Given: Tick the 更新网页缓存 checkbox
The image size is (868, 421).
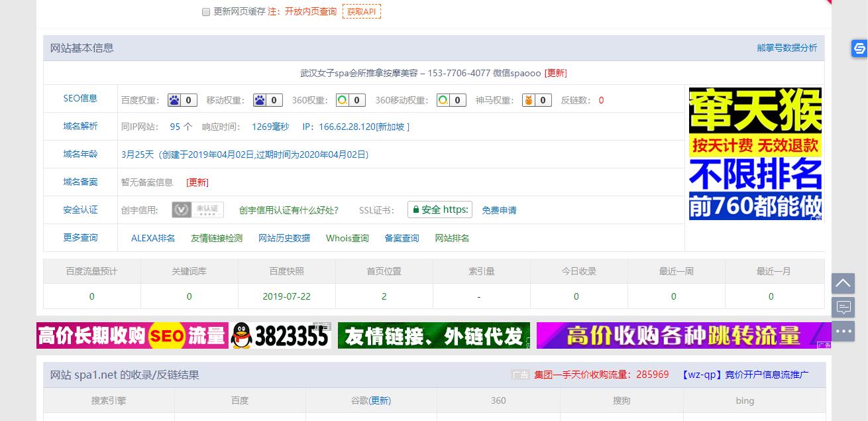Looking at the screenshot, I should [206, 12].
